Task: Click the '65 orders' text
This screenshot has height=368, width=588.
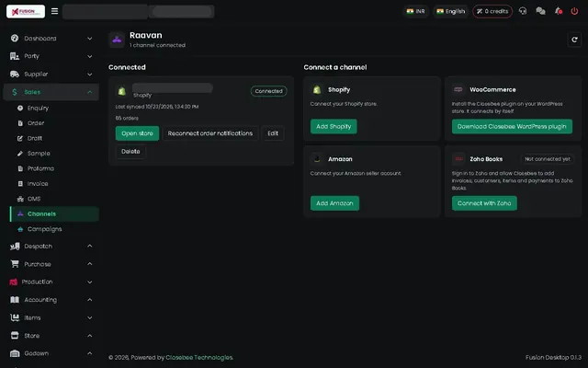Action: pos(127,118)
